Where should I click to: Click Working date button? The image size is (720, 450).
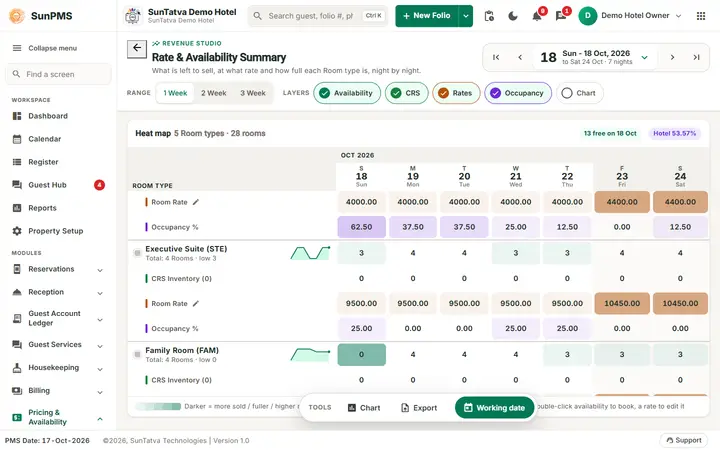tap(495, 408)
